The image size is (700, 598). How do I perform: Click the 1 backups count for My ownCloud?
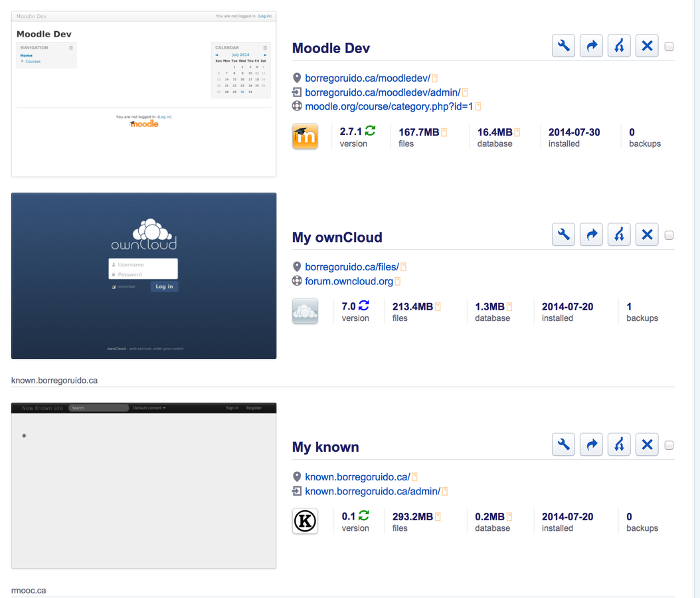tap(629, 307)
